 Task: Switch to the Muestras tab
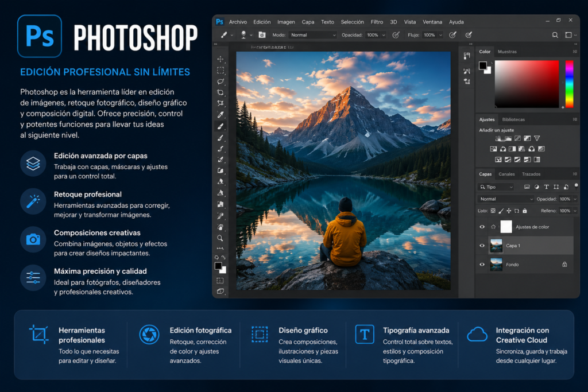507,52
